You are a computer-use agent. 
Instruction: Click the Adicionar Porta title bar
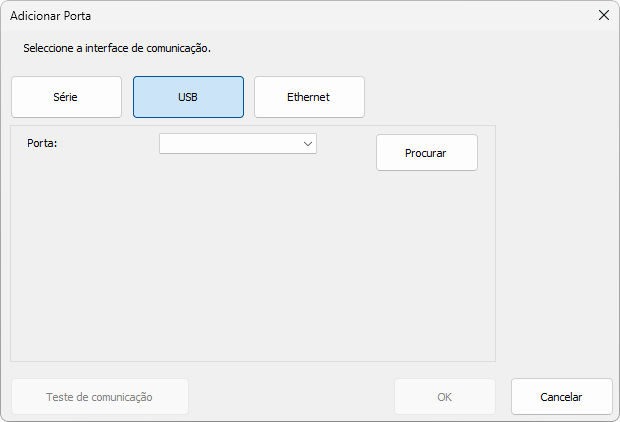(301, 16)
